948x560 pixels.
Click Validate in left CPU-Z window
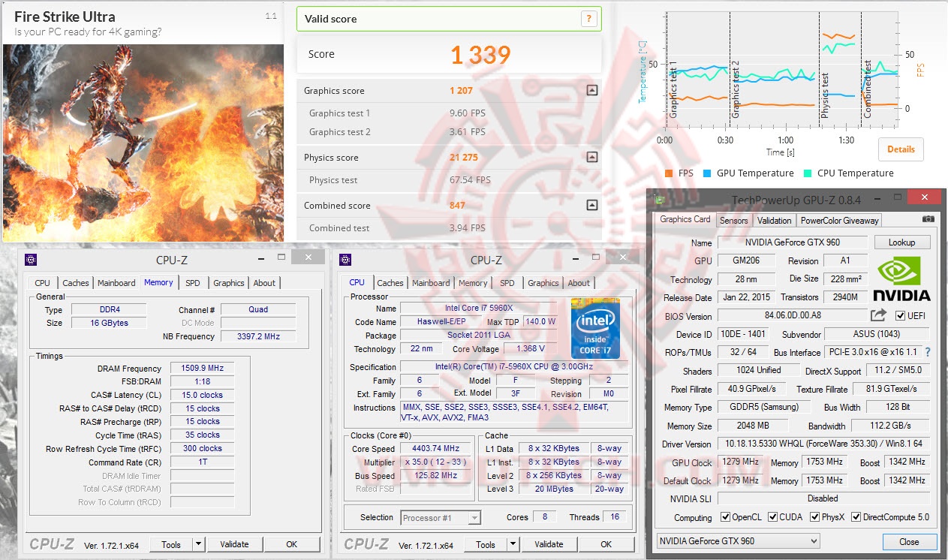click(234, 544)
